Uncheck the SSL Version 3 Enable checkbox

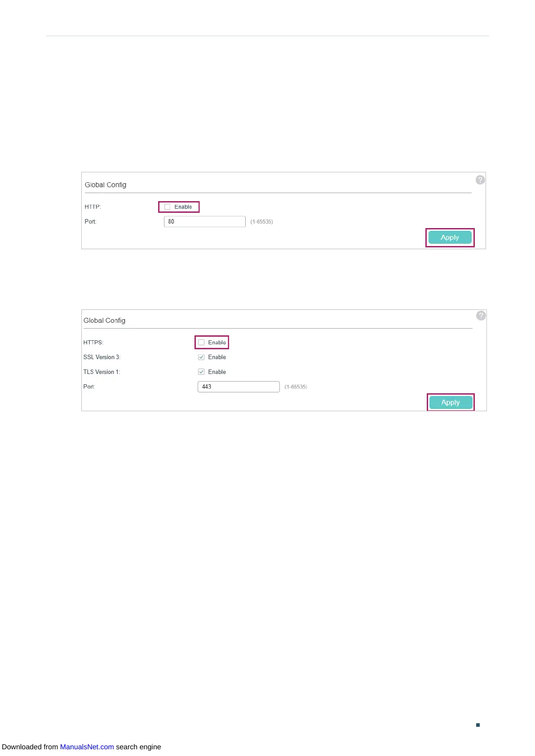pos(201,357)
